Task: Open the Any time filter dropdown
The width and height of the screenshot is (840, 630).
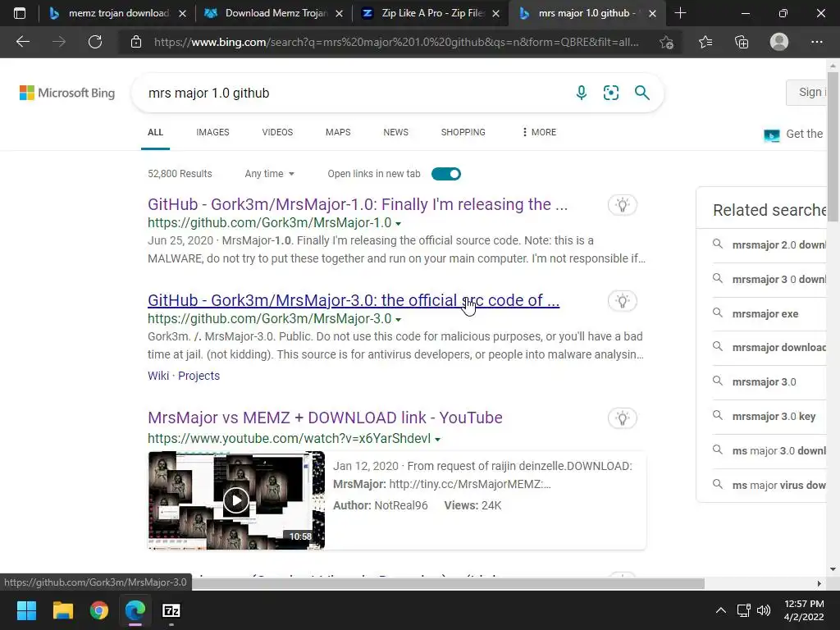Action: click(269, 174)
